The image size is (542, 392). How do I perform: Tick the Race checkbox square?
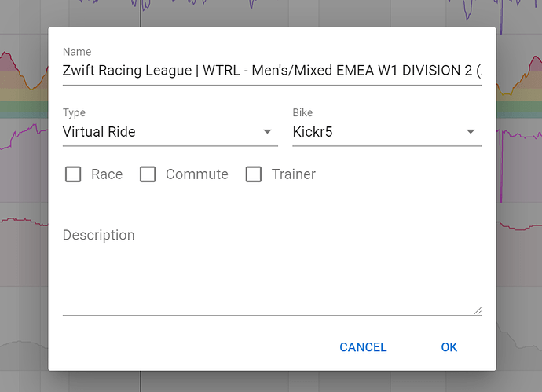click(73, 174)
